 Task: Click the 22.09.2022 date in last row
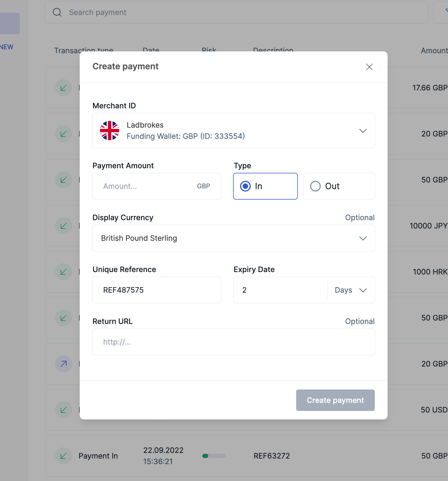(x=163, y=450)
